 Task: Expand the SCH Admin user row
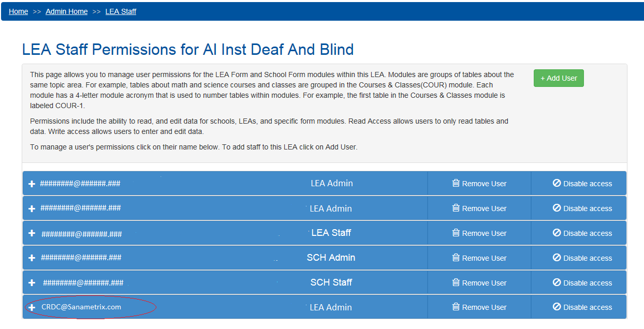pyautogui.click(x=32, y=258)
